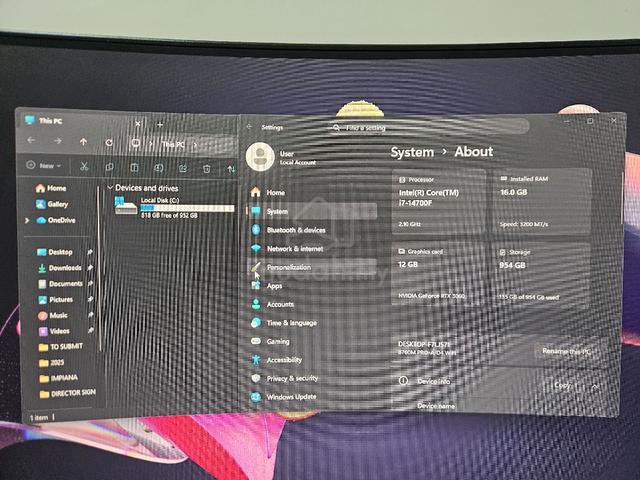Click the Share icon in Explorer toolbar

183,168
